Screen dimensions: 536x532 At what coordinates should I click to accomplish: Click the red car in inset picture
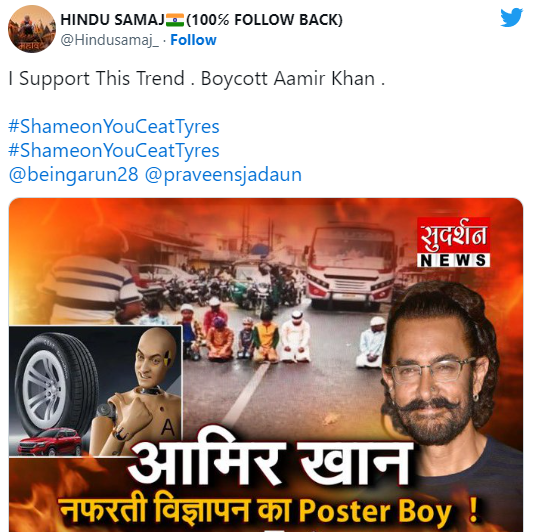(x=50, y=442)
